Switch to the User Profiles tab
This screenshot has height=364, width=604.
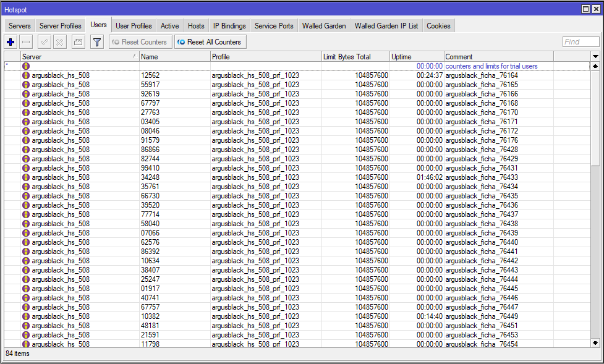coord(134,26)
